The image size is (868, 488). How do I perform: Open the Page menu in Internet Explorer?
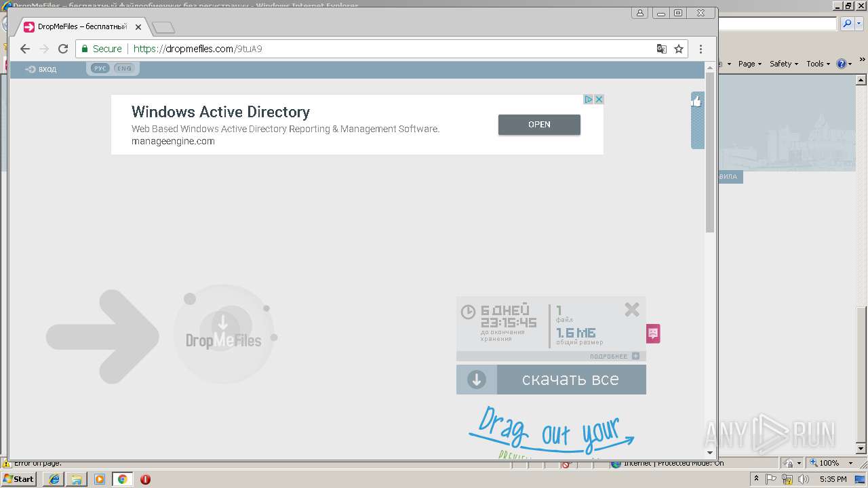(x=750, y=64)
